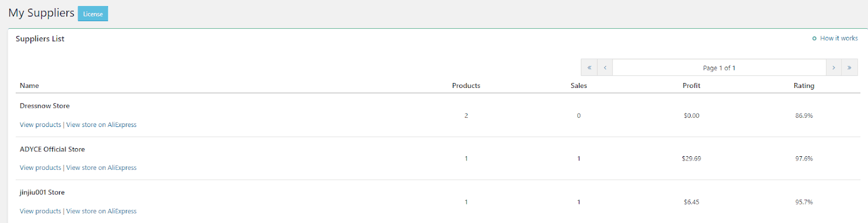Open ADYCE Official Store on AliExpress
Image resolution: width=868 pixels, height=223 pixels.
tap(101, 168)
